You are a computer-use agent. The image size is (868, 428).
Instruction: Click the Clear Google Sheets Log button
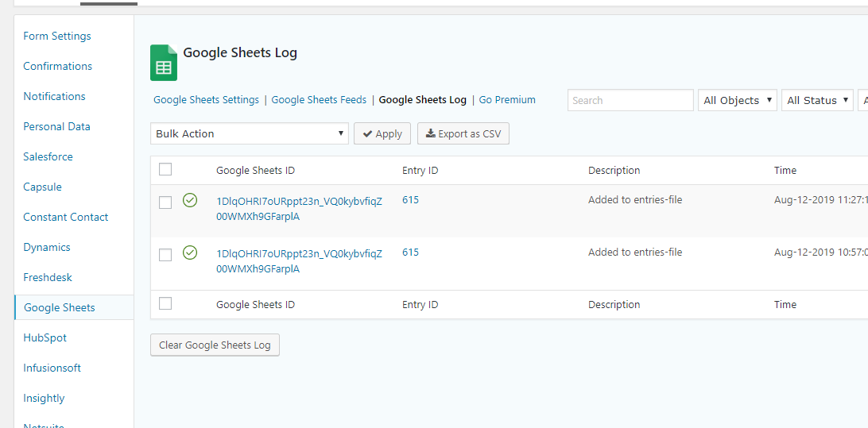click(215, 345)
